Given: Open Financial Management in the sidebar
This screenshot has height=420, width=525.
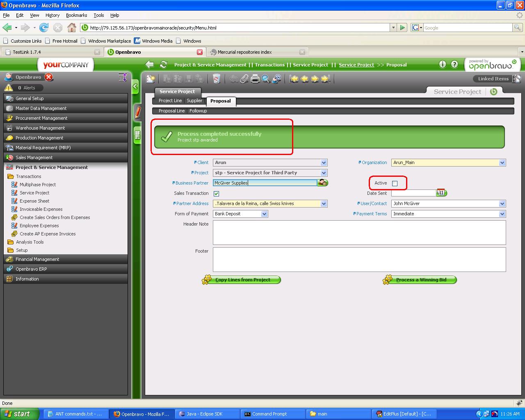Looking at the screenshot, I should 37,259.
